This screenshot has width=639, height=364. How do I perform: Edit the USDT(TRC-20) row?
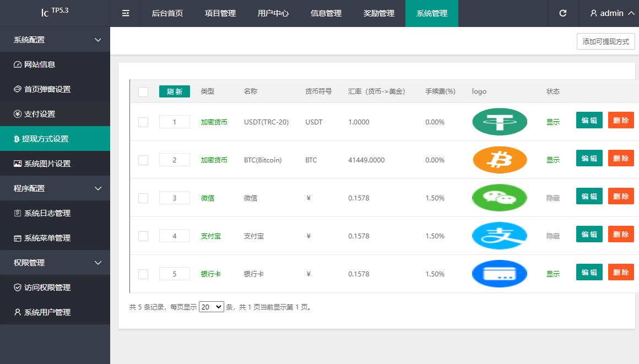pos(589,120)
